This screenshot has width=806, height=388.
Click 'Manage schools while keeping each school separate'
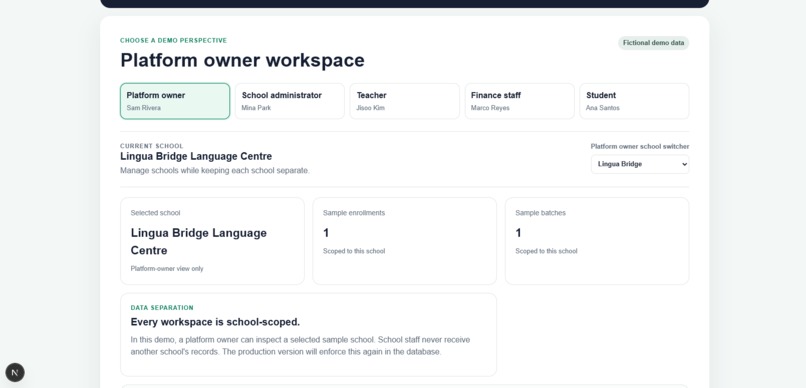pyautogui.click(x=215, y=171)
